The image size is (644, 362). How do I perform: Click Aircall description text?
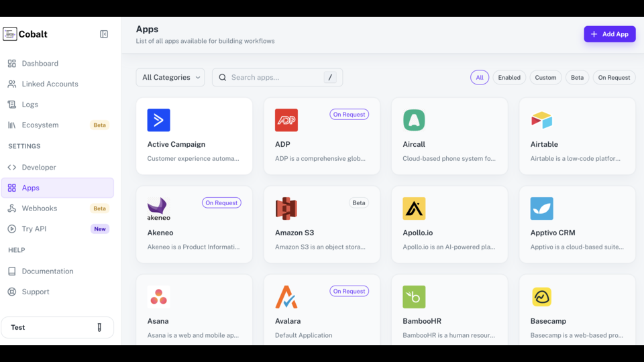click(449, 158)
